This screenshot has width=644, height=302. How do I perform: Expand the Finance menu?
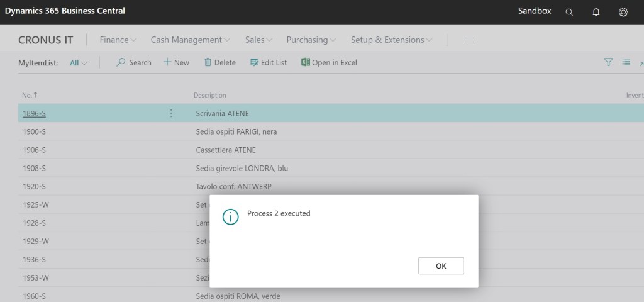click(118, 40)
